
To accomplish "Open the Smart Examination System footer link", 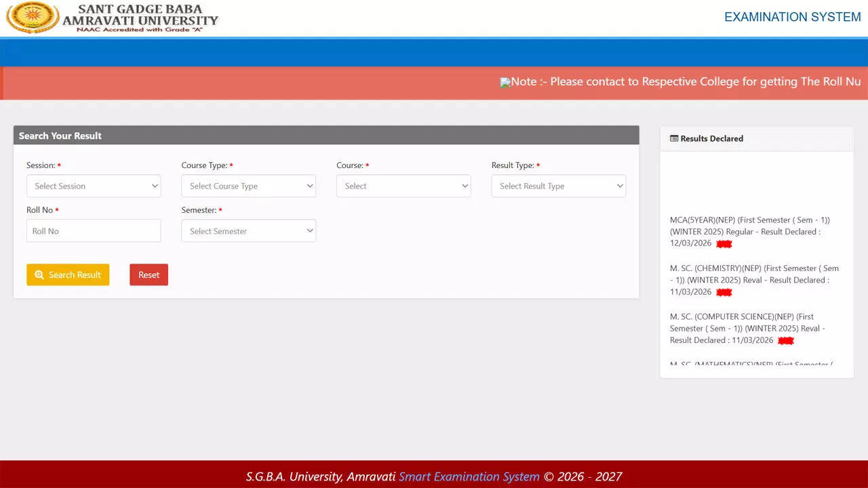I will point(469,476).
